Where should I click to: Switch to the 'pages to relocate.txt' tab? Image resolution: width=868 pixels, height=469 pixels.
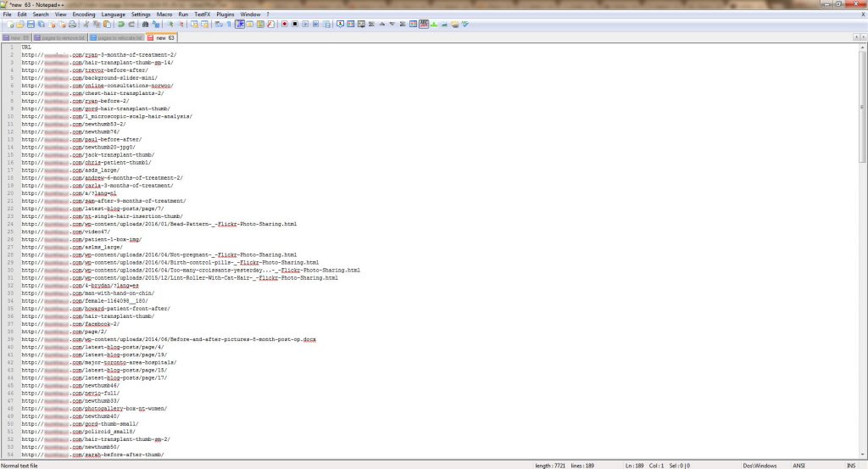coord(116,37)
